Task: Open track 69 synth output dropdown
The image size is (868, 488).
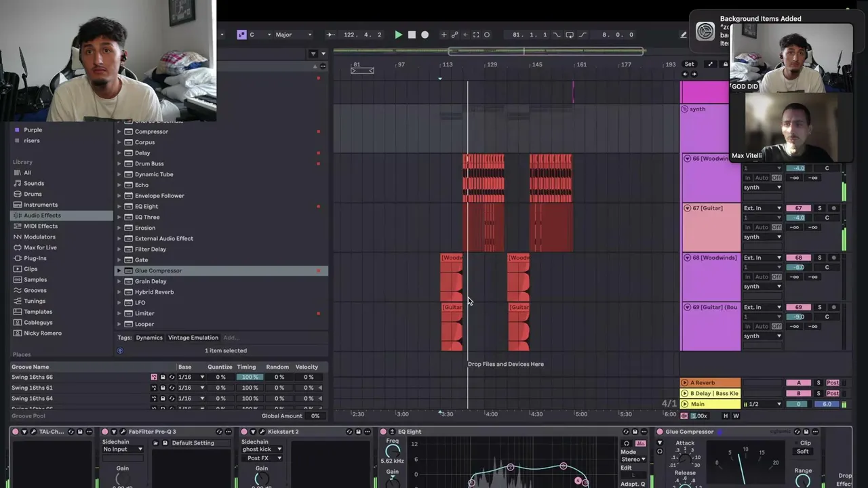Action: point(763,336)
